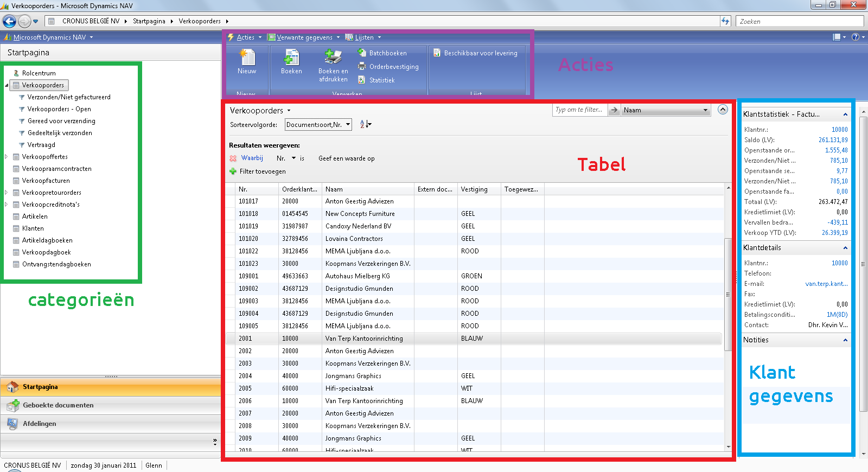Image resolution: width=868 pixels, height=472 pixels.
Task: Open Gereed voor verzending view
Action: (61, 121)
